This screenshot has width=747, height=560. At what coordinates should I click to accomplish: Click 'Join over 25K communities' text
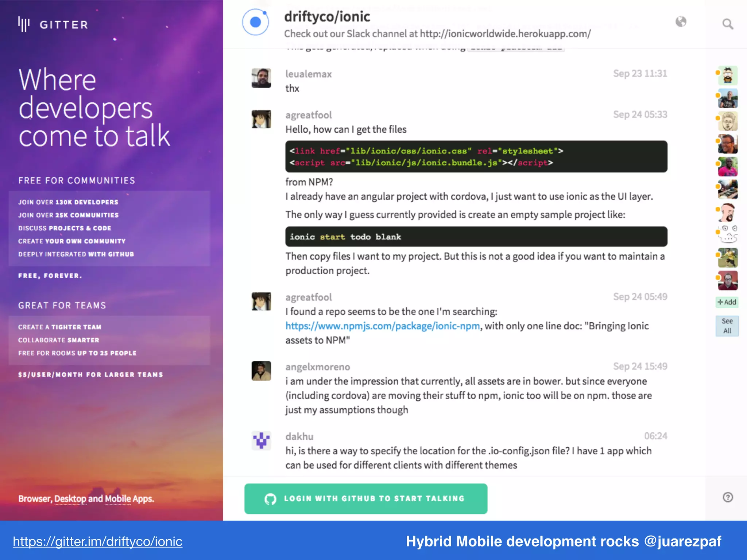pyautogui.click(x=69, y=215)
